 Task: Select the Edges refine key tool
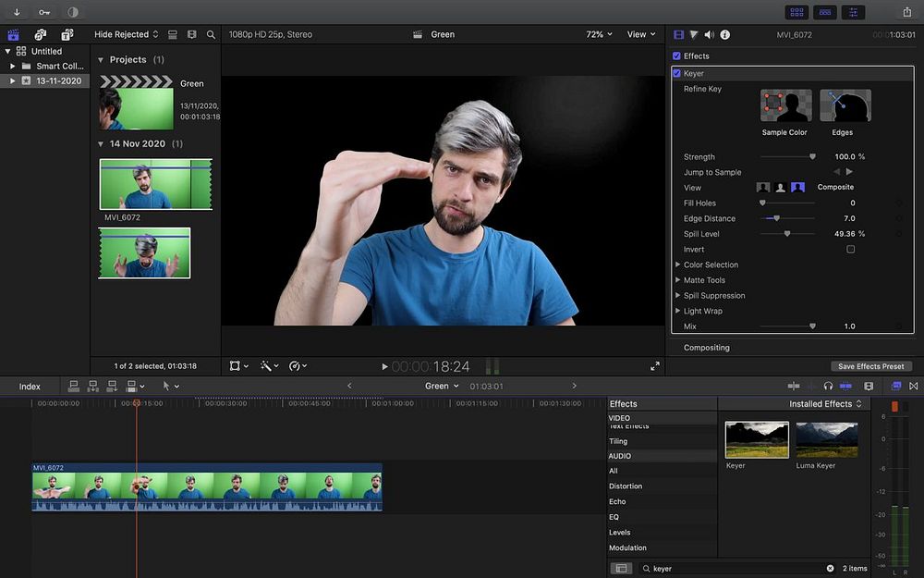[845, 106]
